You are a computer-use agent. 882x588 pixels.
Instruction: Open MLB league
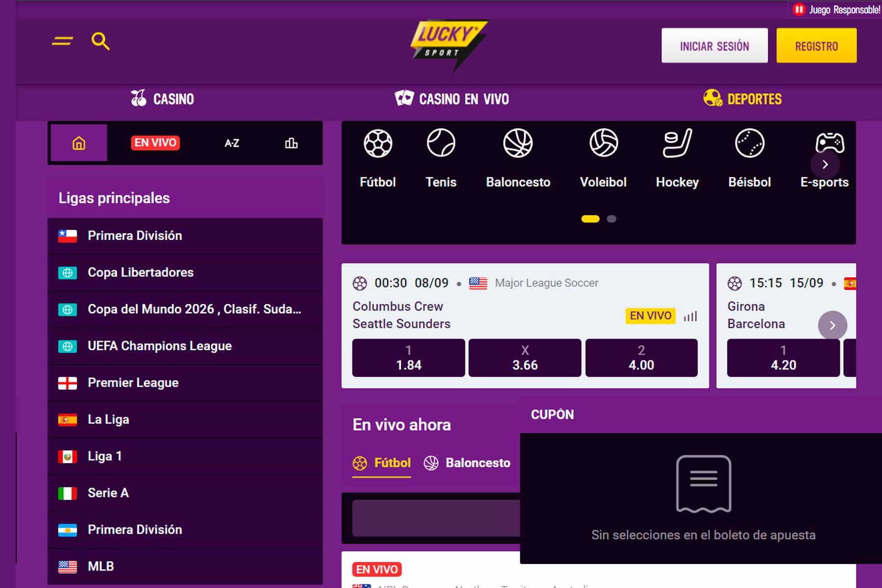pyautogui.click(x=185, y=566)
